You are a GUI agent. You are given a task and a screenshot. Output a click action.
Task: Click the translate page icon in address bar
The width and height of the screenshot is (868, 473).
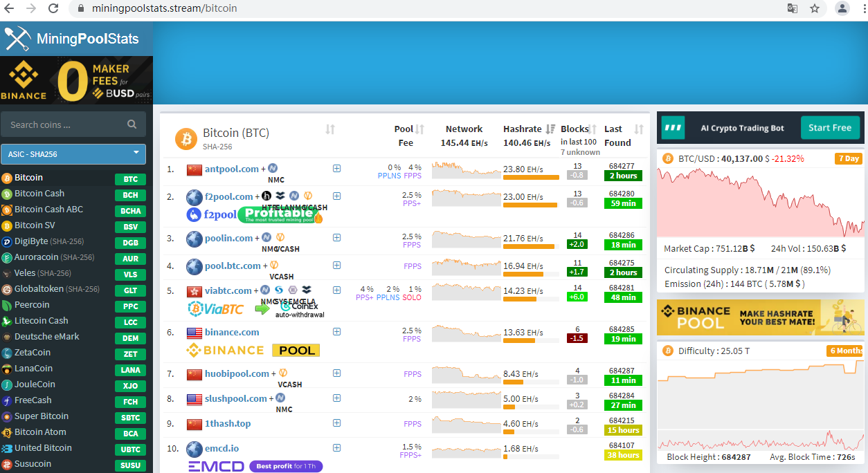point(792,9)
